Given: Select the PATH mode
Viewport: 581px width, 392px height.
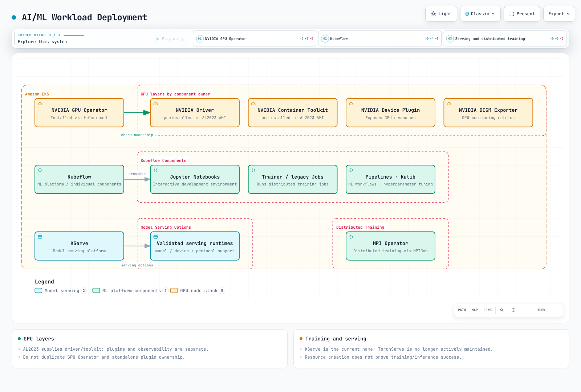Looking at the screenshot, I should [x=462, y=310].
